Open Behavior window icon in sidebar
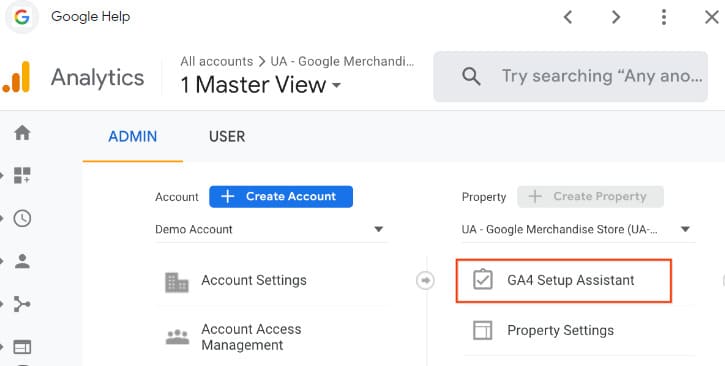Screen dimensions: 725x366 [x=22, y=347]
